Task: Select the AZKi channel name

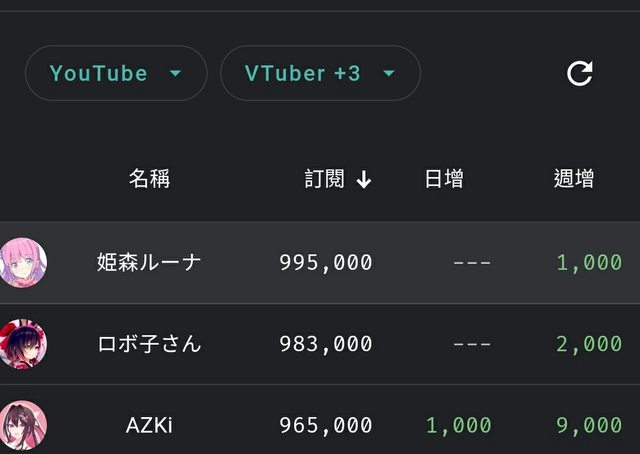Action: [149, 425]
